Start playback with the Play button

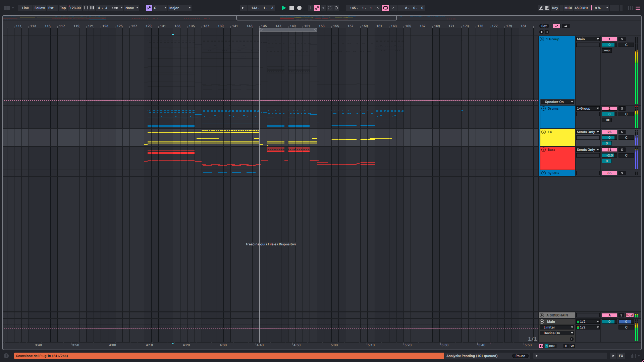[284, 8]
